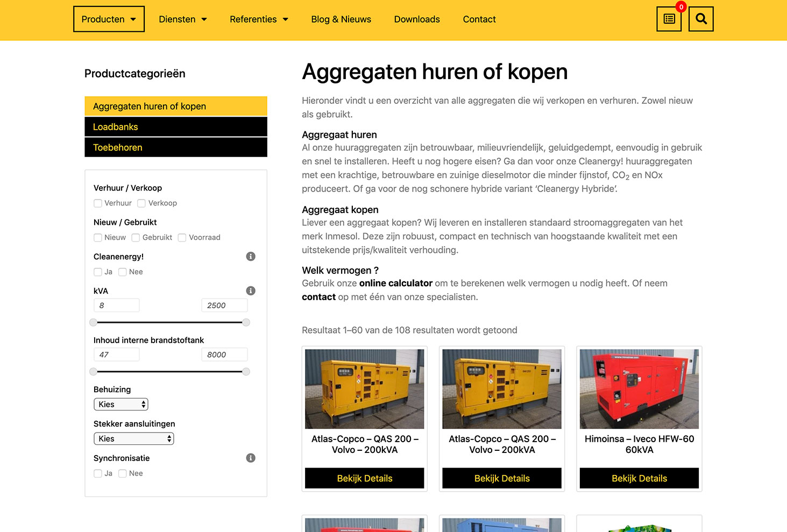Grab the brandstoftank maximum slider handle
The height and width of the screenshot is (532, 787).
tap(246, 372)
